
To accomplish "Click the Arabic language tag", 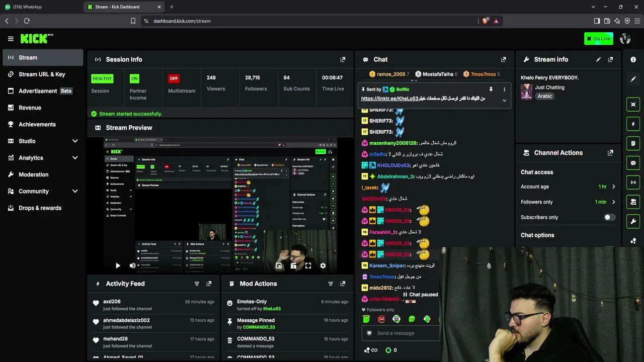I will pos(545,96).
